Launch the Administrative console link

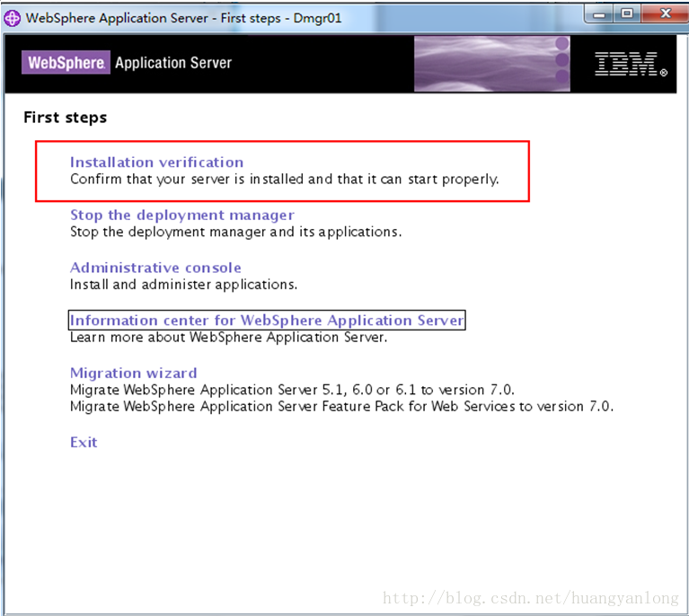(x=155, y=268)
